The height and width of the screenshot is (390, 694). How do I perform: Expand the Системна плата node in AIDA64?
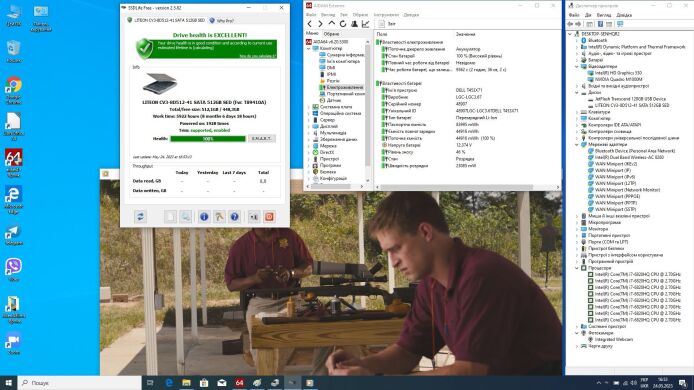[x=309, y=107]
